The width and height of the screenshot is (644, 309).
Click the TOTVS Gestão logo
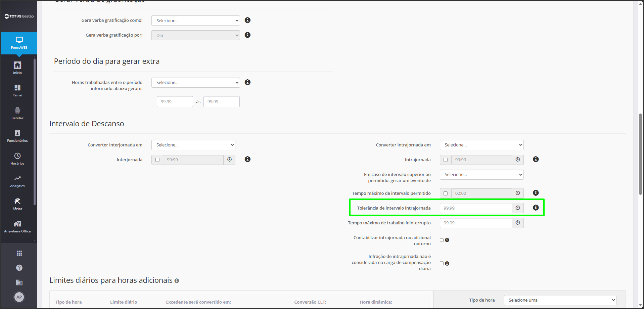coord(19,16)
